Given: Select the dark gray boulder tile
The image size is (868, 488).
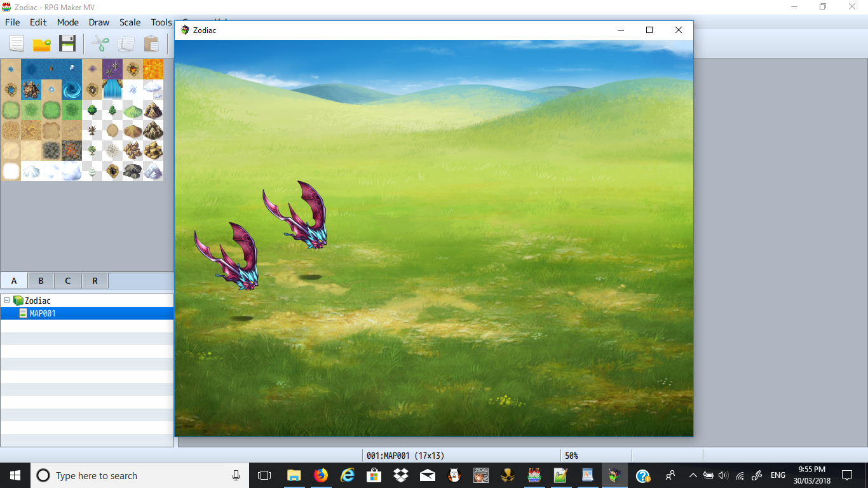Looking at the screenshot, I should click(x=133, y=171).
